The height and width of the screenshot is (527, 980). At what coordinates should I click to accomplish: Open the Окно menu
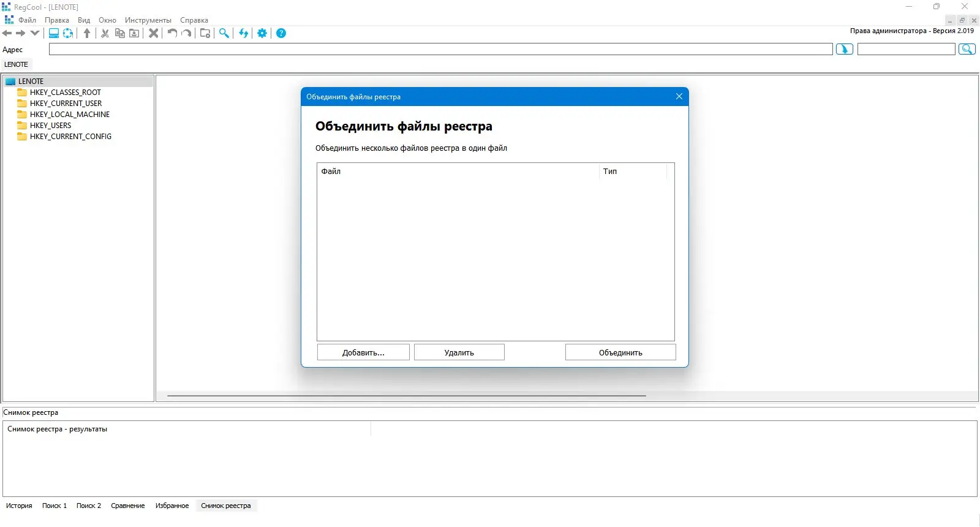107,20
